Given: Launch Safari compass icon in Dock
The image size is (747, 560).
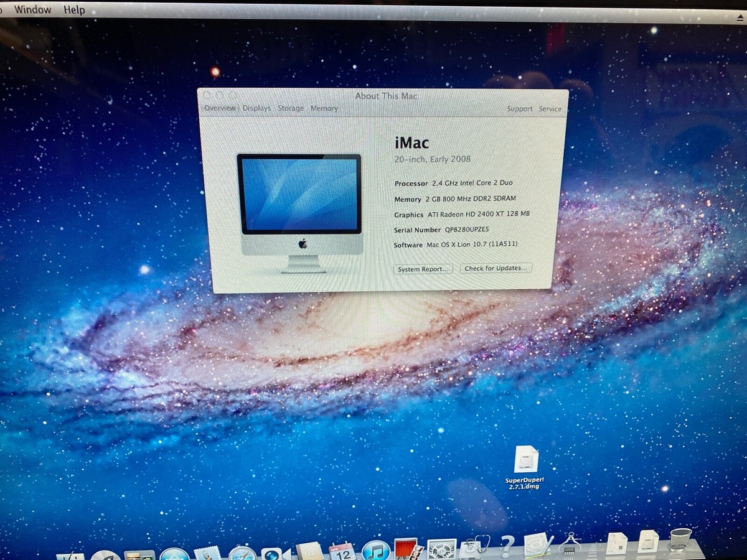Looking at the screenshot, I should [x=242, y=553].
